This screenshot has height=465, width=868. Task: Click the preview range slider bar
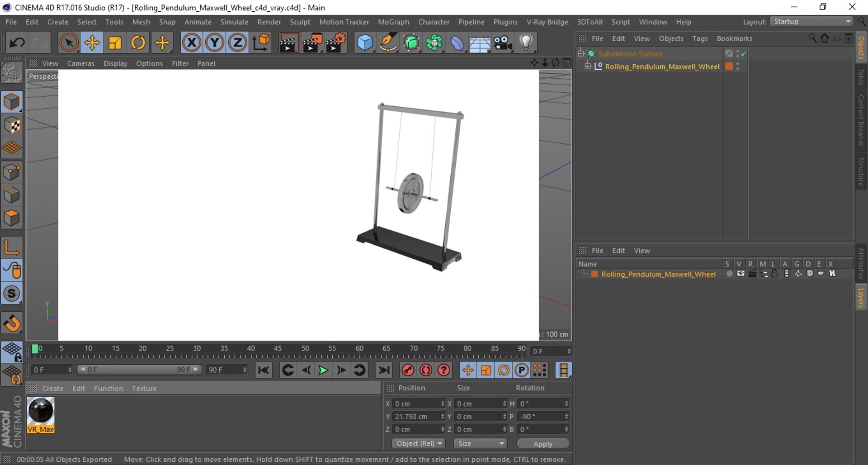coord(139,370)
